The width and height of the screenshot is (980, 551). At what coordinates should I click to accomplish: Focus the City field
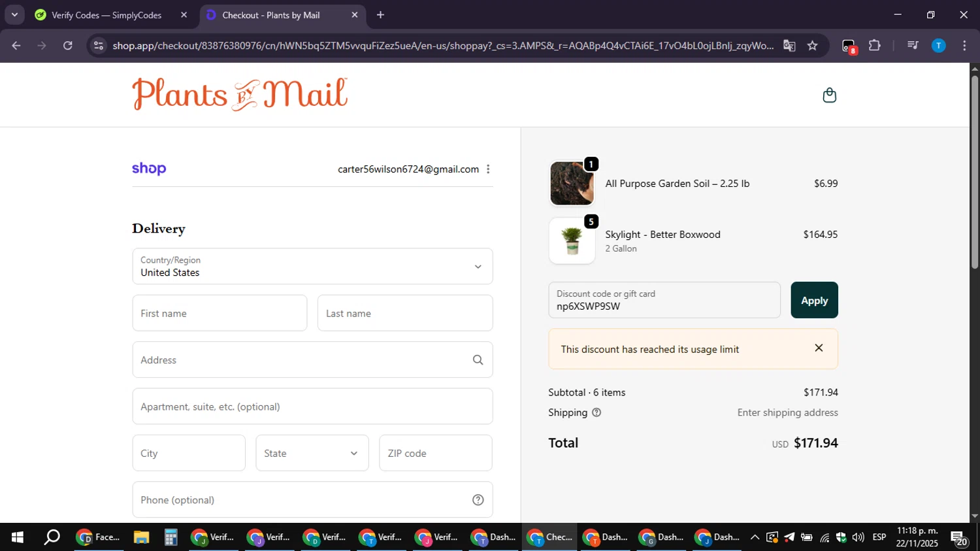[x=189, y=453]
